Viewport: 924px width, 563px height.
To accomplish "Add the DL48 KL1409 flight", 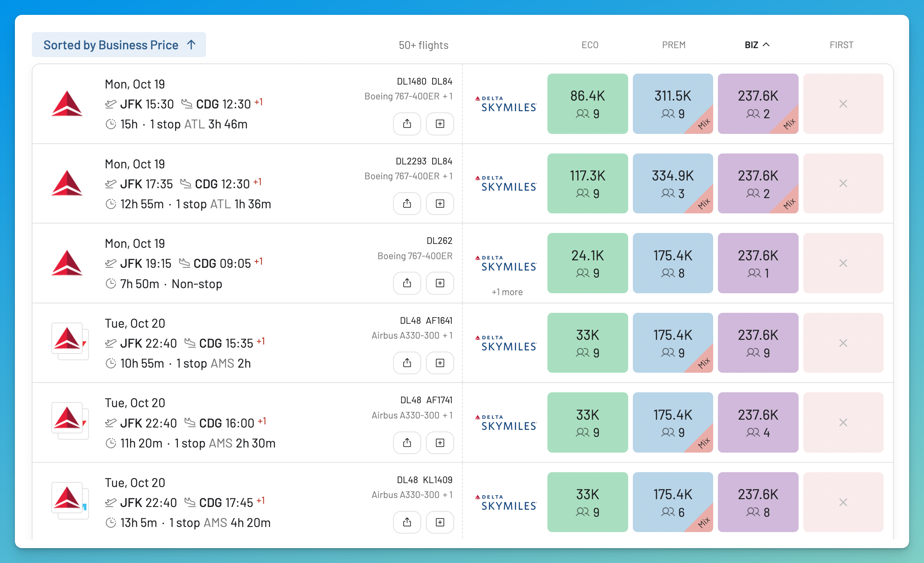I will tap(440, 522).
